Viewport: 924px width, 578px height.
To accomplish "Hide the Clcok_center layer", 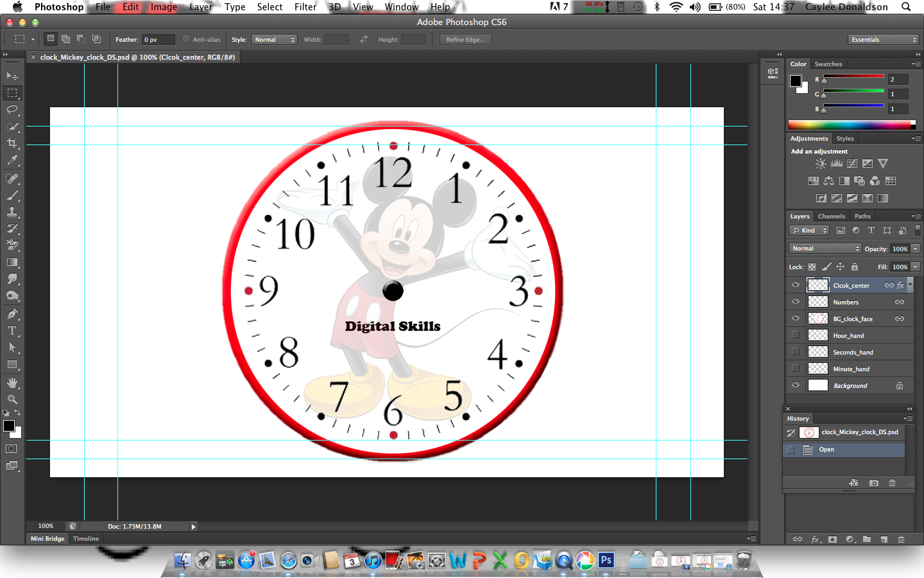I will [796, 285].
